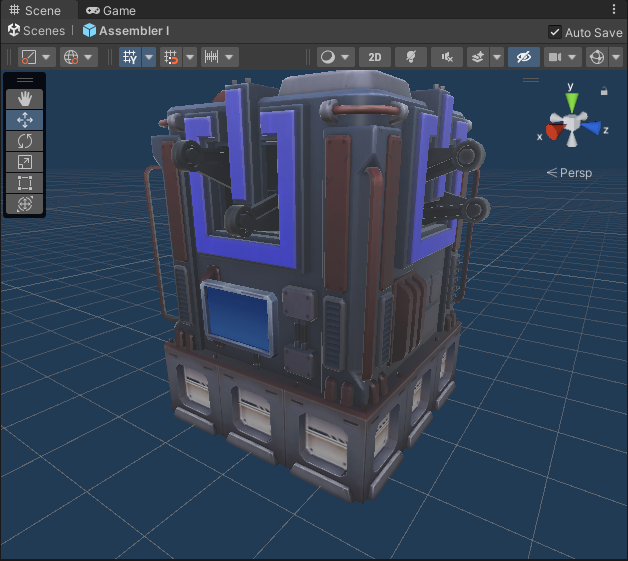Screen dimensions: 628x561
Task: Toggle scene audio mute
Action: pyautogui.click(x=446, y=57)
